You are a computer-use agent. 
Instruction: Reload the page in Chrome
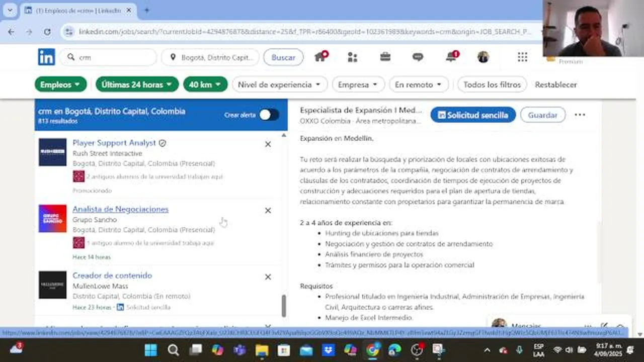click(x=47, y=32)
